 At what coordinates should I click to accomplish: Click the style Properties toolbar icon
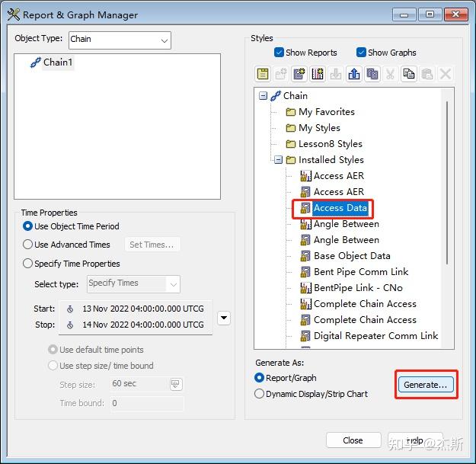[x=263, y=74]
